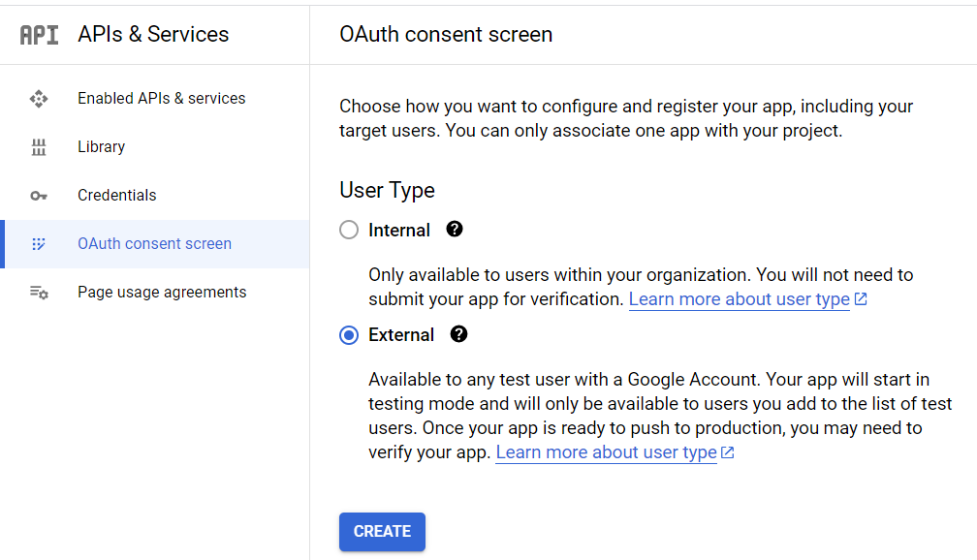The image size is (977, 560).
Task: Select the Internal user type radio button
Action: (x=349, y=231)
